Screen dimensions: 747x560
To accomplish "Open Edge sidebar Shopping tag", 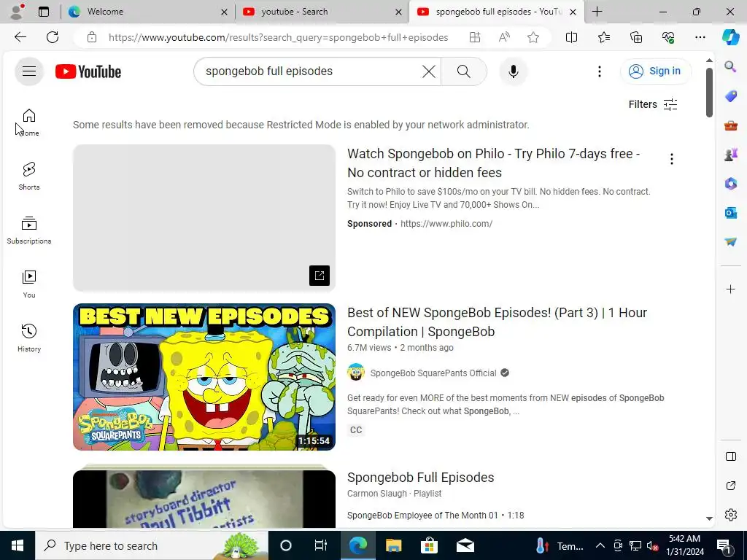I will coord(730,96).
